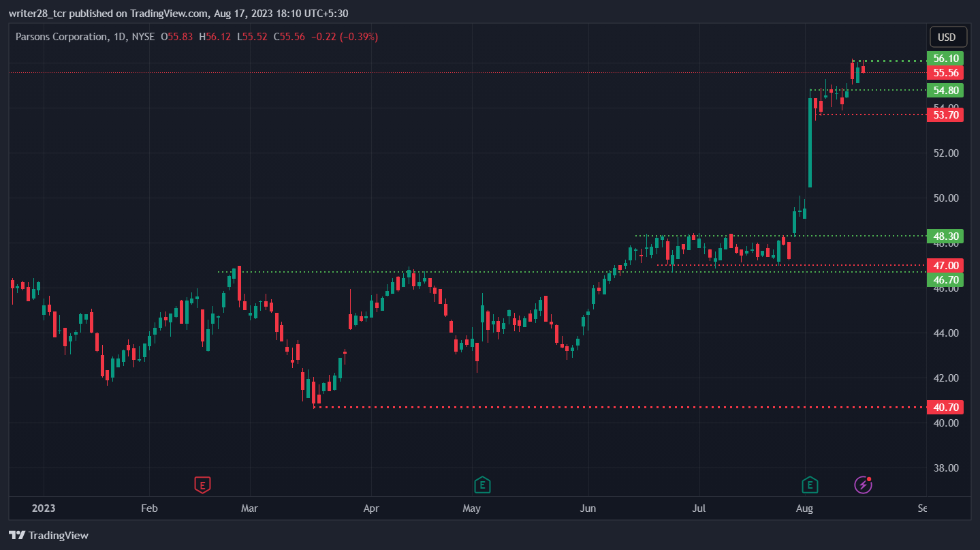Click the 40.00 price axis value

click(x=946, y=423)
